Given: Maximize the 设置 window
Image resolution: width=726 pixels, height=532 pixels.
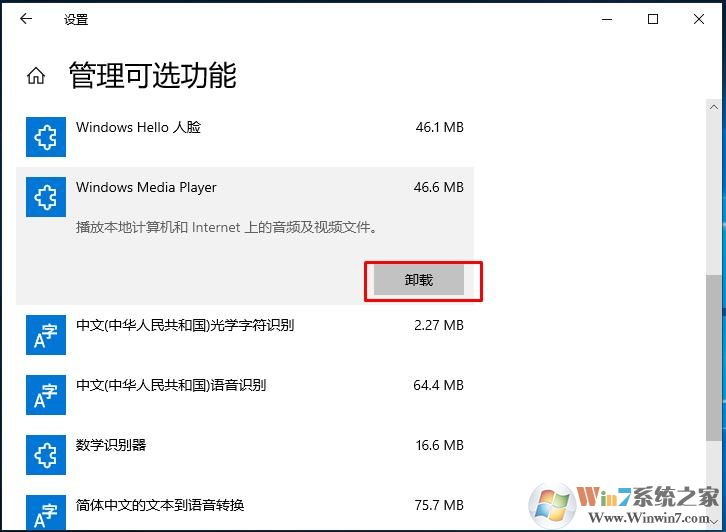Looking at the screenshot, I should pyautogui.click(x=653, y=19).
